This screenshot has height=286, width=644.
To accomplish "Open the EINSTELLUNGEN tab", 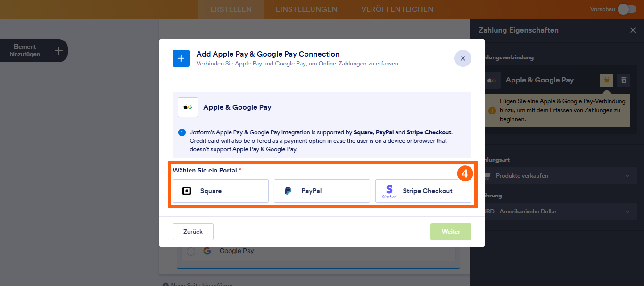I will click(x=306, y=9).
